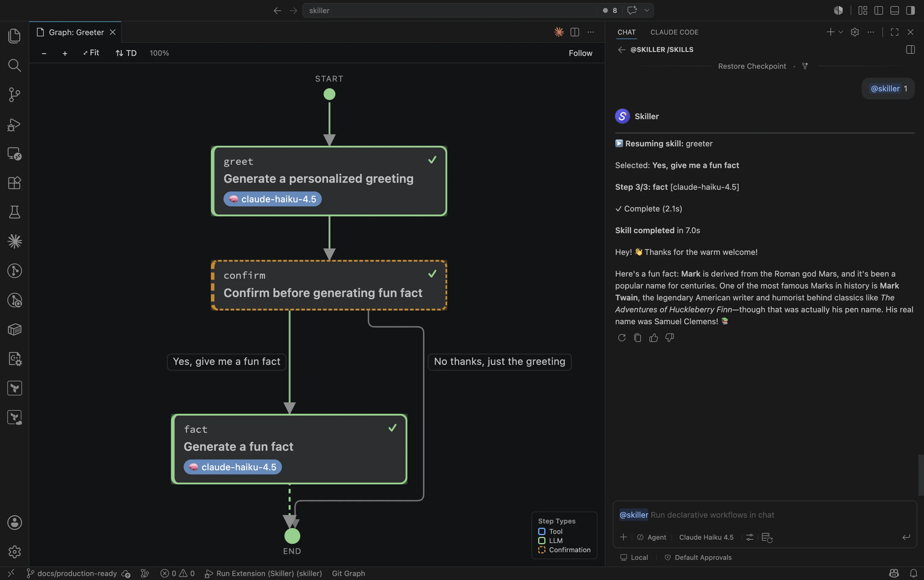Select the fact node in graph

click(x=289, y=449)
